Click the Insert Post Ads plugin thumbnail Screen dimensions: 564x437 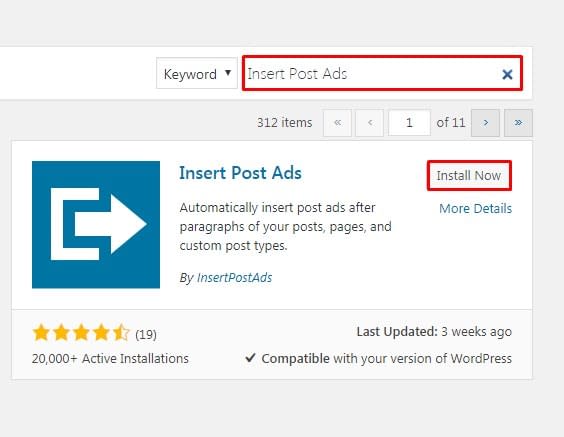tap(96, 225)
